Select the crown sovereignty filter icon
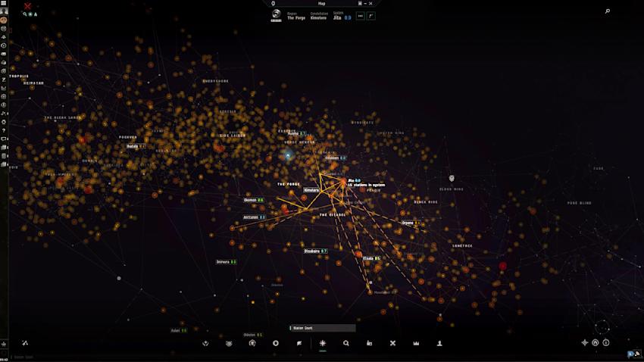The width and height of the screenshot is (644, 362). (416, 343)
